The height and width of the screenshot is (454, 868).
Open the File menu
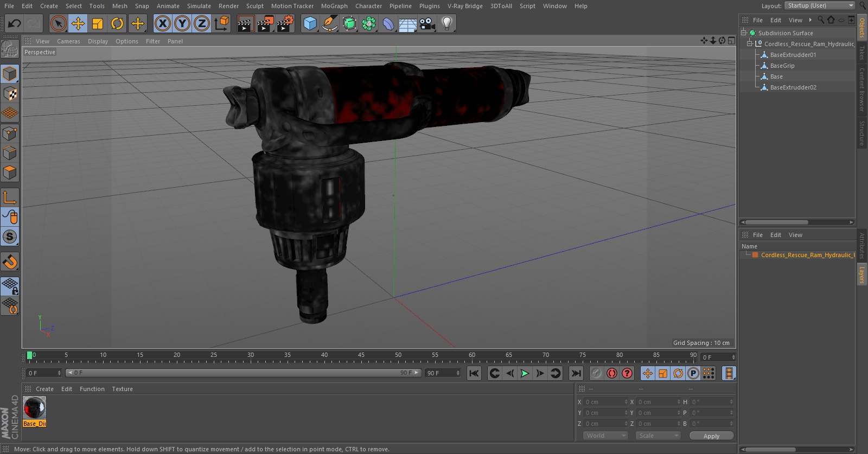[x=9, y=6]
